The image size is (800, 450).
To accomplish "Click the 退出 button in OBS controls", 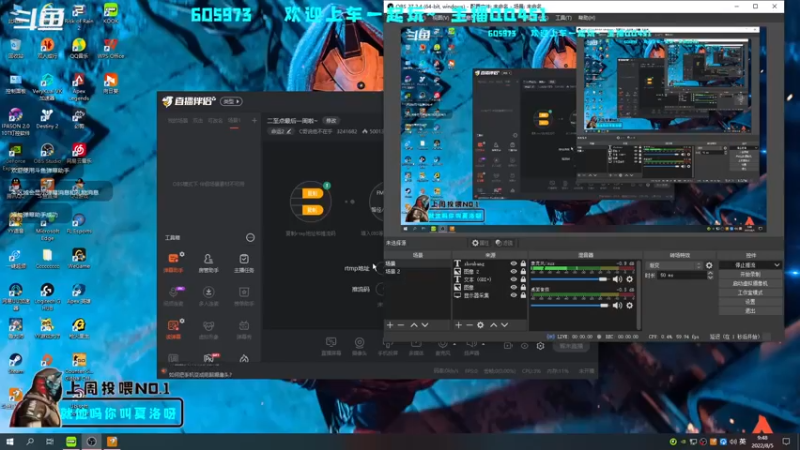I will [x=750, y=311].
